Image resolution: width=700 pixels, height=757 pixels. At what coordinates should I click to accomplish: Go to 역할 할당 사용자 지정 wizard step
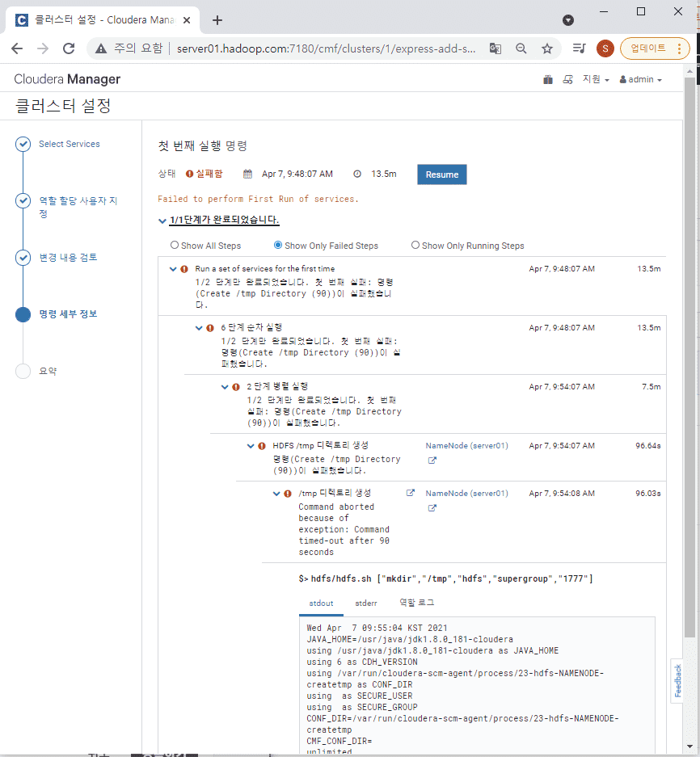[78, 207]
